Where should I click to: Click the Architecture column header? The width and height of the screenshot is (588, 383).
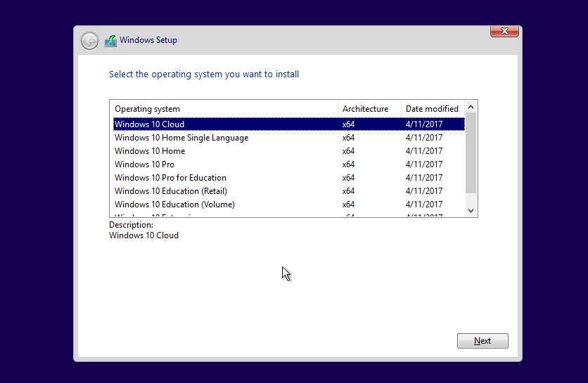[369, 109]
